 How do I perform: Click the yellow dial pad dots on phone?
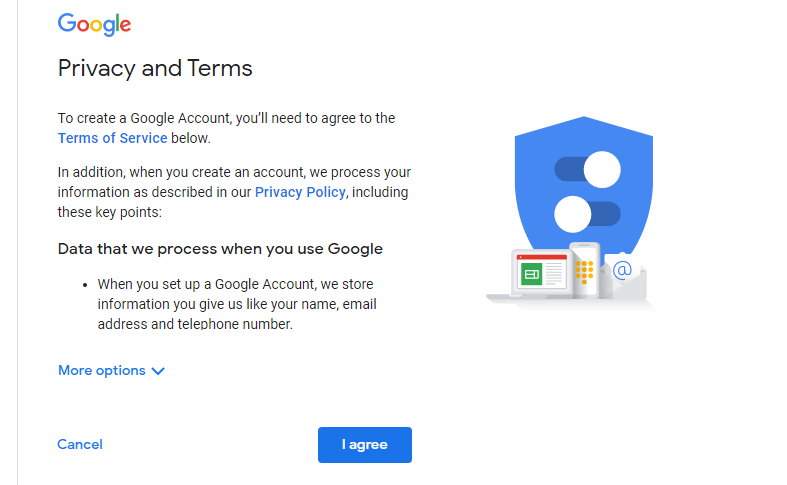584,272
